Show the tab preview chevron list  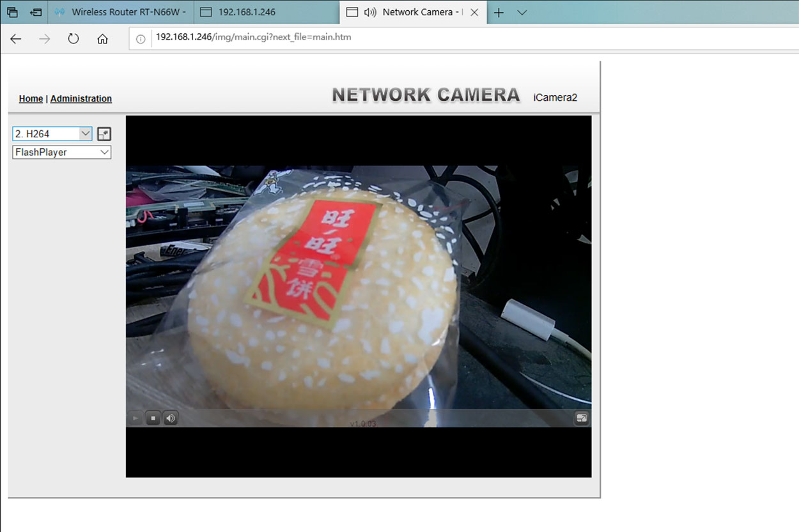[x=522, y=12]
